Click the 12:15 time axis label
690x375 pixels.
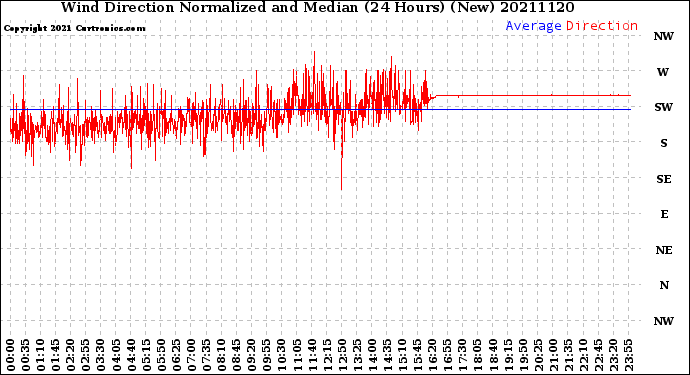327,355
